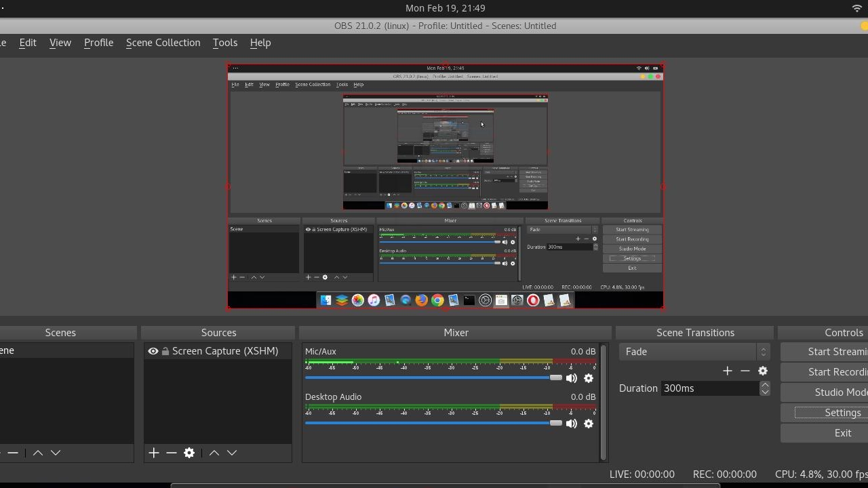
Task: Mute the Mic/Aux speaker icon
Action: [x=572, y=378]
